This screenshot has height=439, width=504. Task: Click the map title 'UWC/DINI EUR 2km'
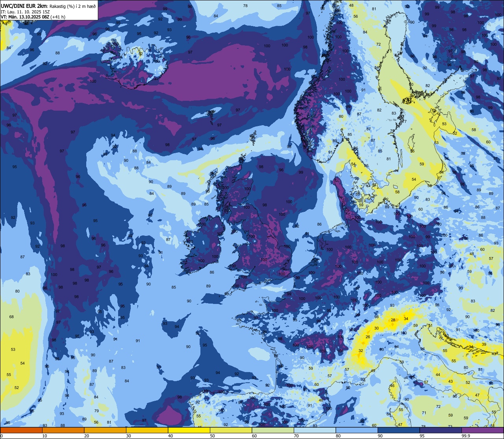[x=24, y=6]
